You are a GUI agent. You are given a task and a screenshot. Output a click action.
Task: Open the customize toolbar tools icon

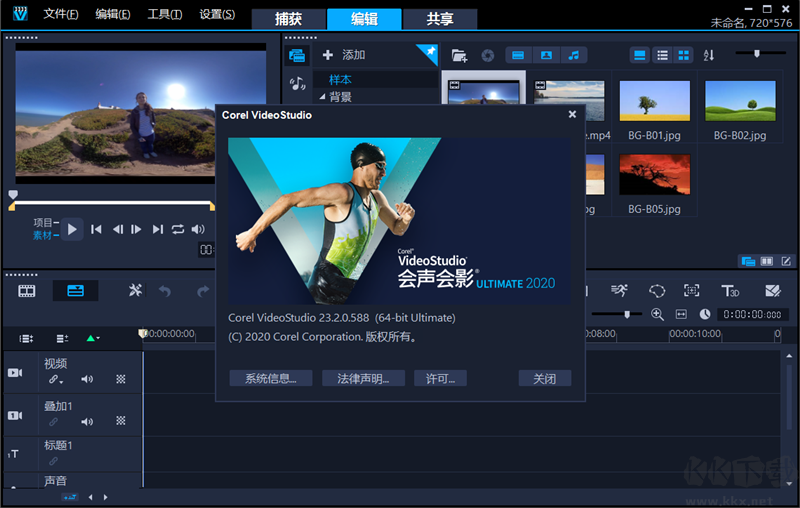[136, 291]
